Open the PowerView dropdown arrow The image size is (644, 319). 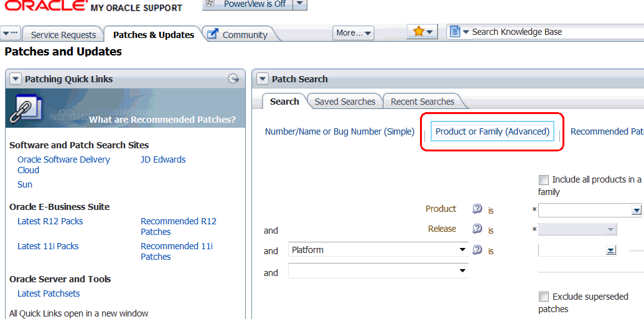(x=300, y=4)
